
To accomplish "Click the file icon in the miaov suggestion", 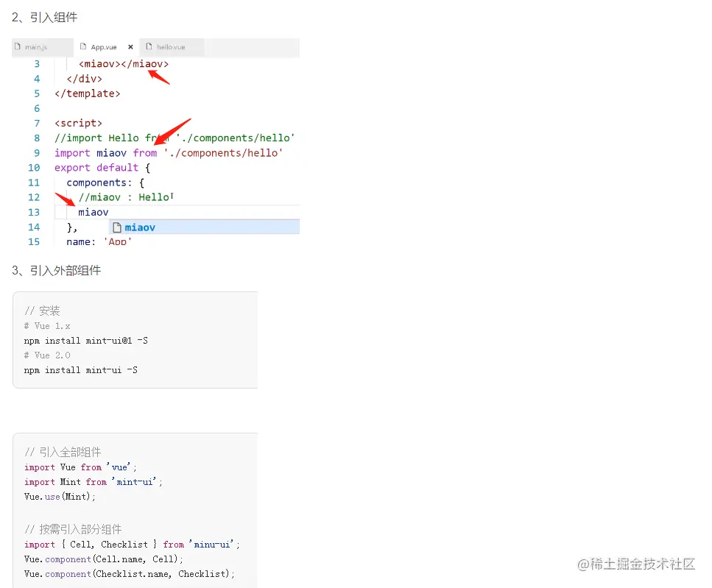I will click(117, 227).
